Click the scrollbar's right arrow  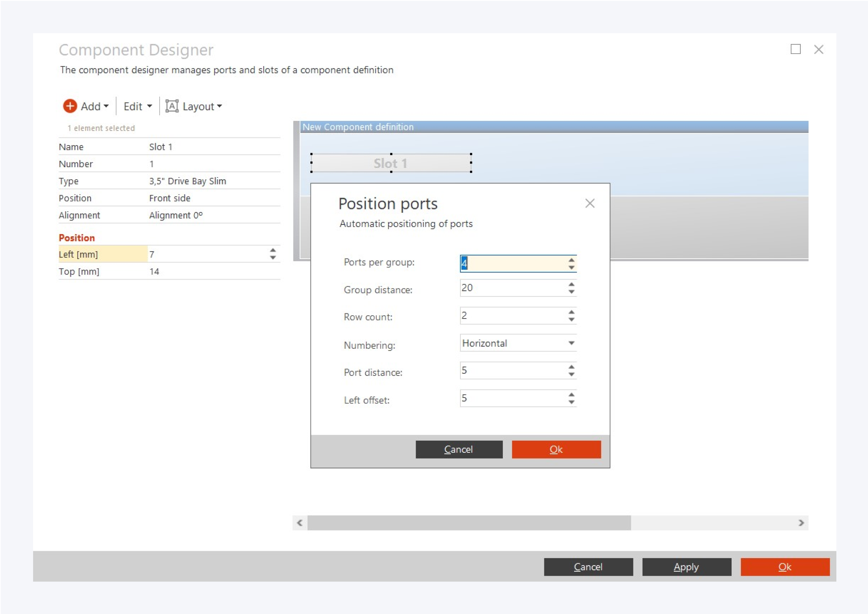pos(801,523)
